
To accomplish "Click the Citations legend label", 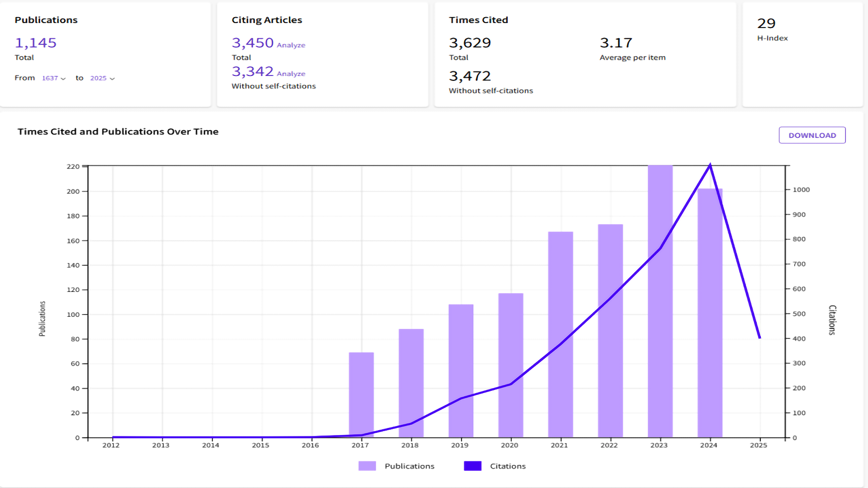I will [x=508, y=466].
